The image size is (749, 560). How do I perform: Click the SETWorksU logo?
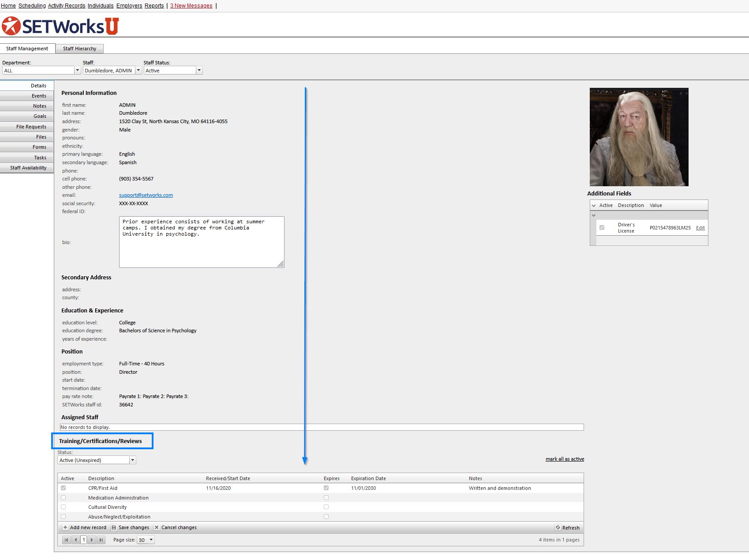(x=60, y=26)
